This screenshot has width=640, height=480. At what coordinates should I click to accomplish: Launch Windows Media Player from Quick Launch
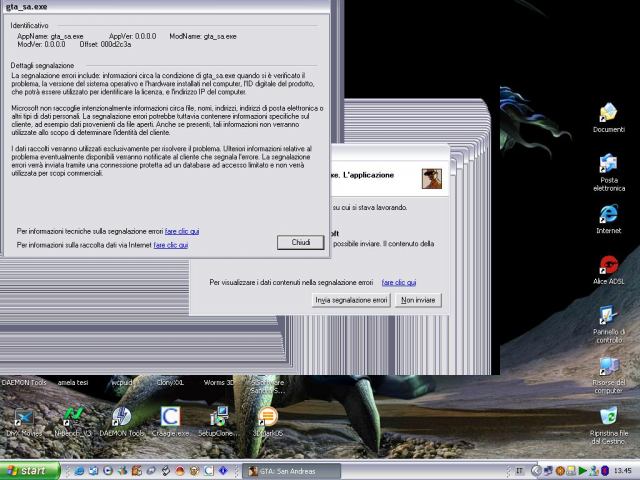108,471
